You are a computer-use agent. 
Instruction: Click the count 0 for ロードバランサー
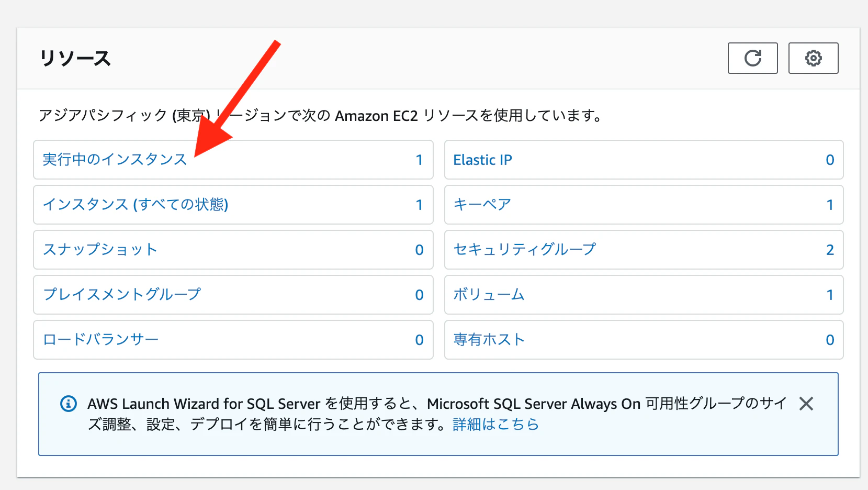[419, 340]
